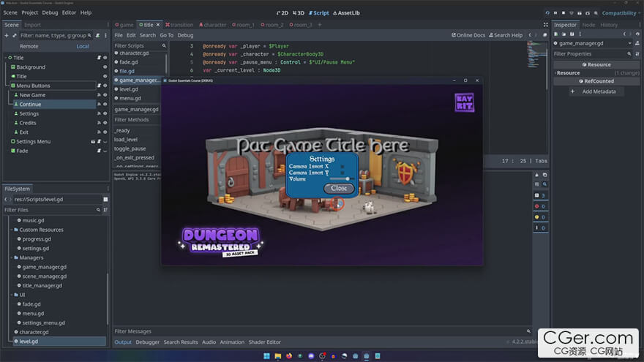Open the room_1 scene tab
Image resolution: width=644 pixels, height=362 pixels.
click(x=243, y=25)
